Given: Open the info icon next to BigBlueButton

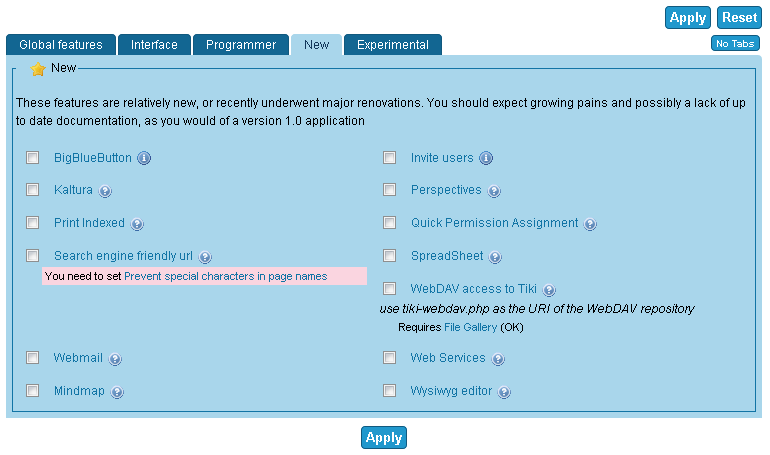Looking at the screenshot, I should (144, 158).
